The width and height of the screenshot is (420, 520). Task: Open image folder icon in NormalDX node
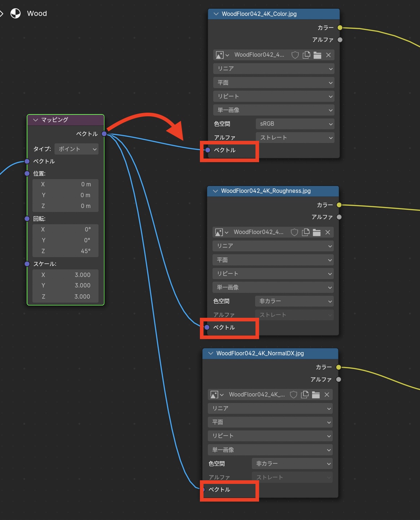point(316,395)
